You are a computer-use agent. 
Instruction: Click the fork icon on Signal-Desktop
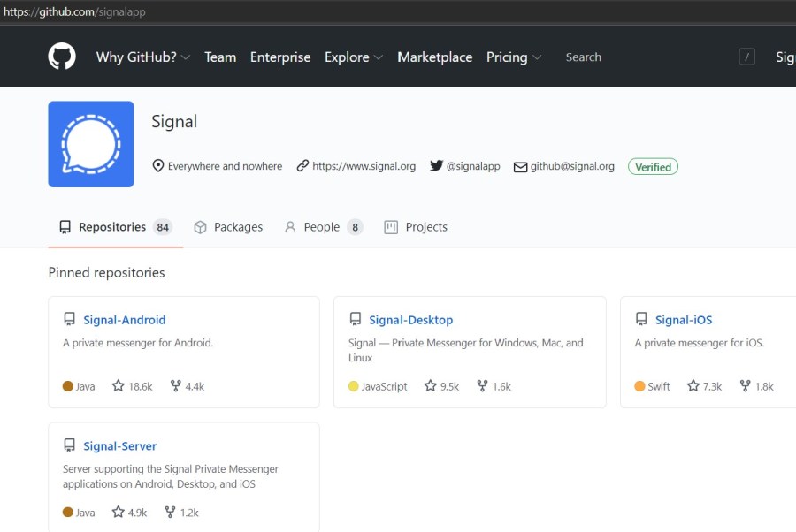pyautogui.click(x=482, y=386)
